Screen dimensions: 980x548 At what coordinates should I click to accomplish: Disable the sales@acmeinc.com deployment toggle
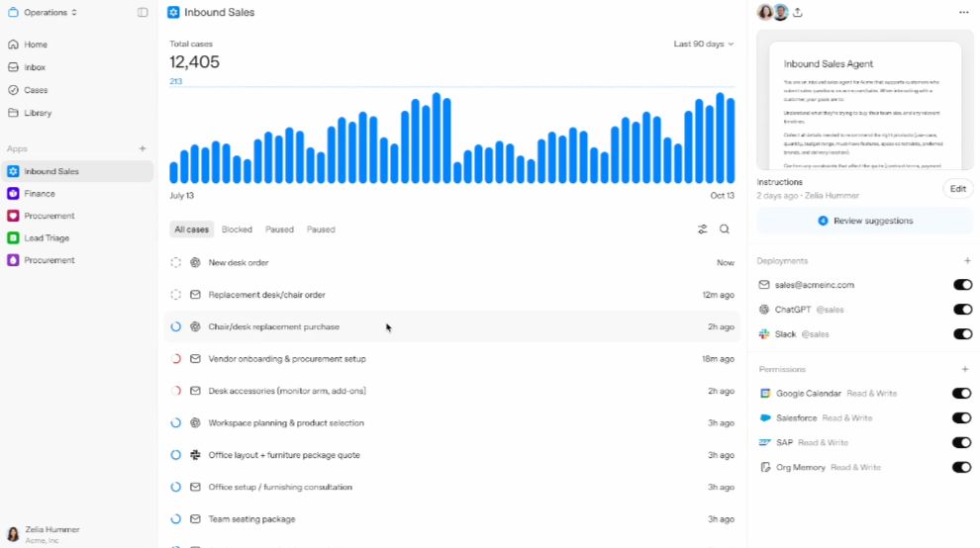point(962,285)
